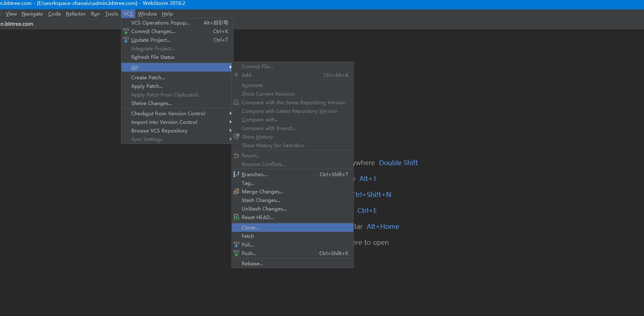Open the Code menu
The width and height of the screenshot is (644, 316).
click(54, 14)
